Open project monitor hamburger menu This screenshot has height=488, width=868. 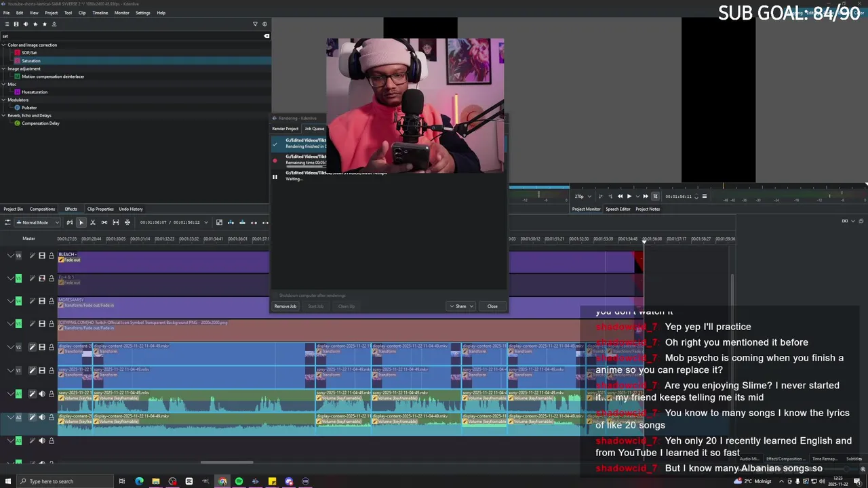click(x=704, y=197)
